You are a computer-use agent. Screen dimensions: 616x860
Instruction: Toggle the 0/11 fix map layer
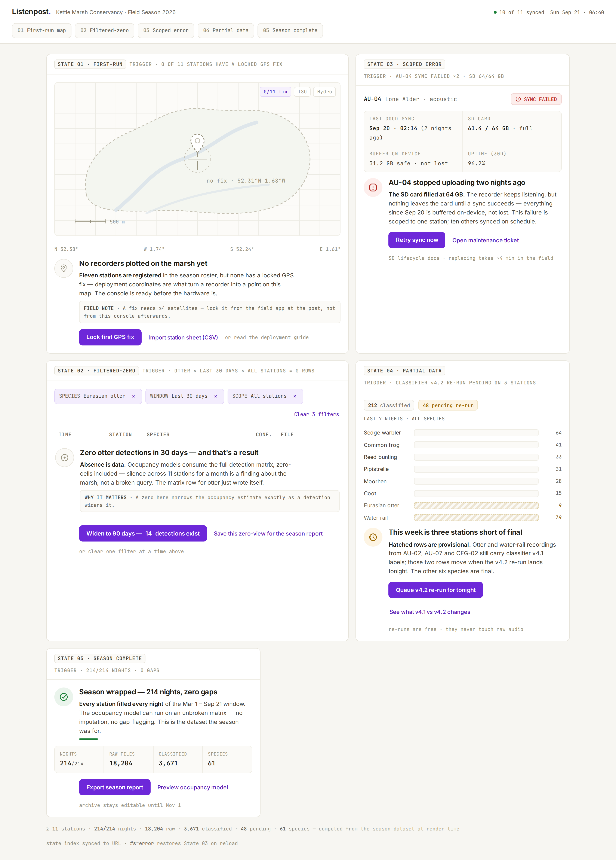(x=275, y=92)
